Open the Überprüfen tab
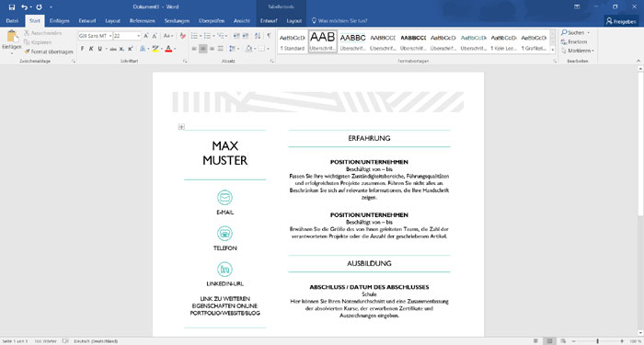This screenshot has height=345, width=644. [x=211, y=20]
